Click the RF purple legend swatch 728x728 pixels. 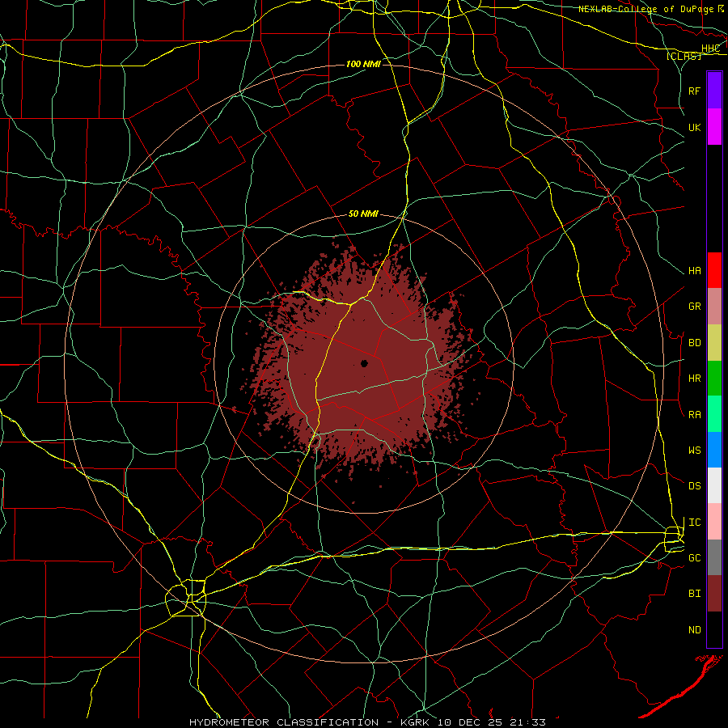714,91
